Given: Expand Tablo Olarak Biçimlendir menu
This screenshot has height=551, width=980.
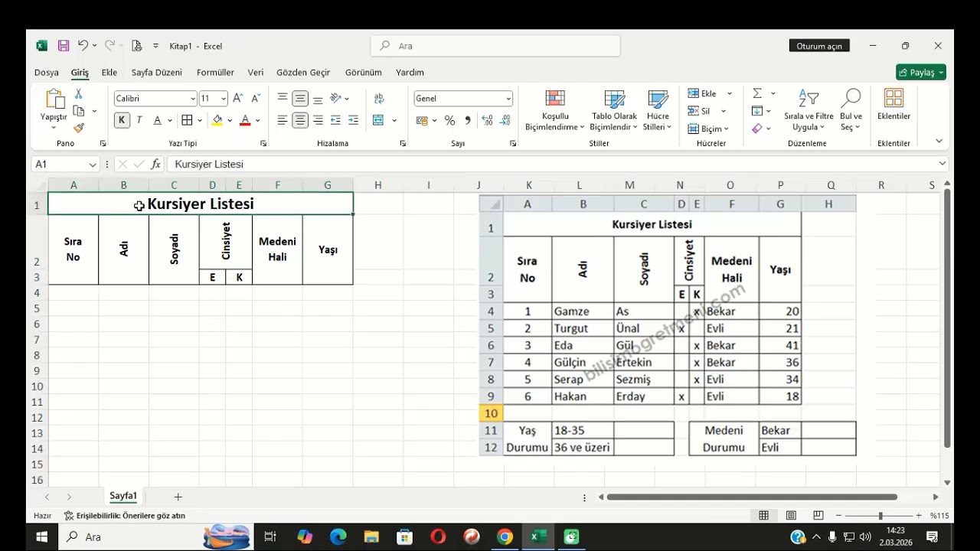Looking at the screenshot, I should [x=614, y=111].
